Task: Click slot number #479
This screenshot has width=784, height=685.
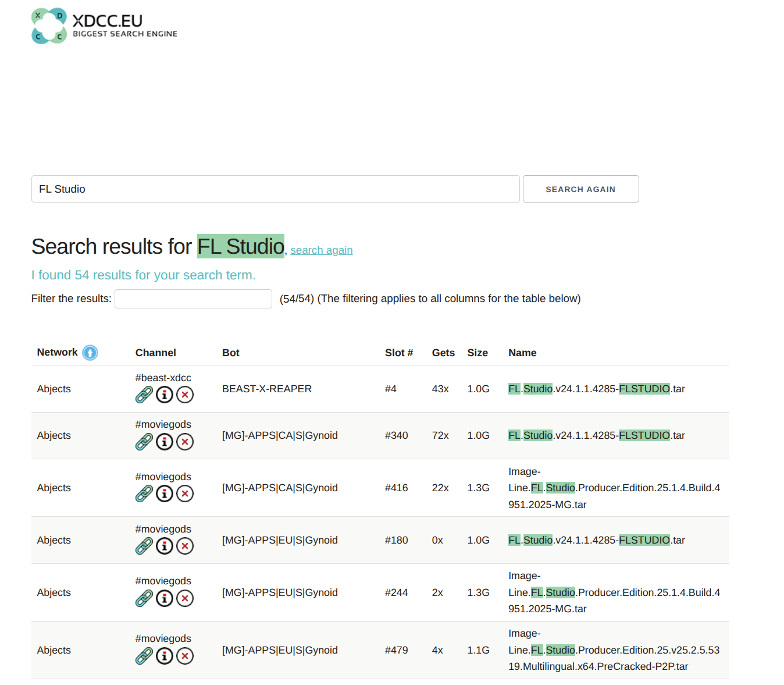Action: pyautogui.click(x=397, y=650)
